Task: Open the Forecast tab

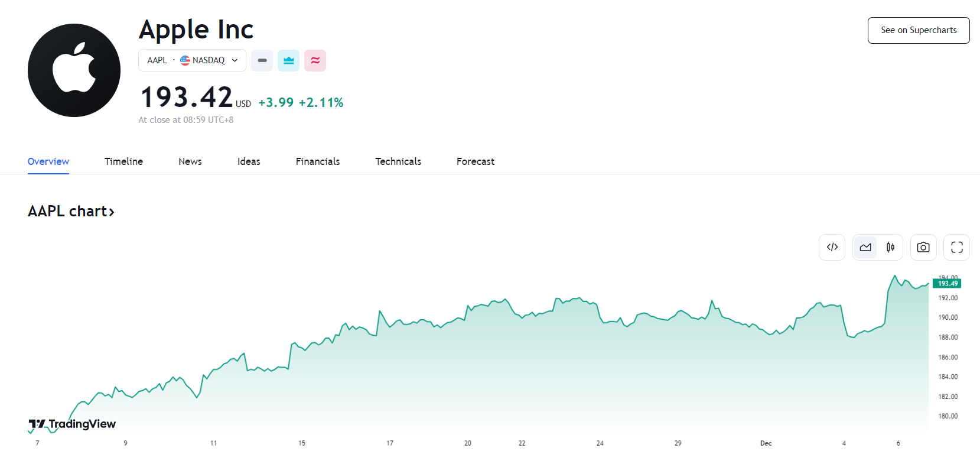Action: click(476, 161)
